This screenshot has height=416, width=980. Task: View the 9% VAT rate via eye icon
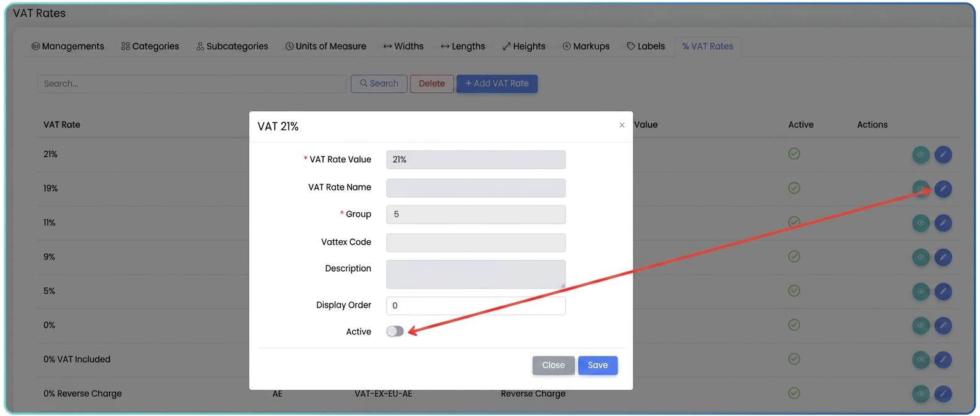pyautogui.click(x=921, y=257)
